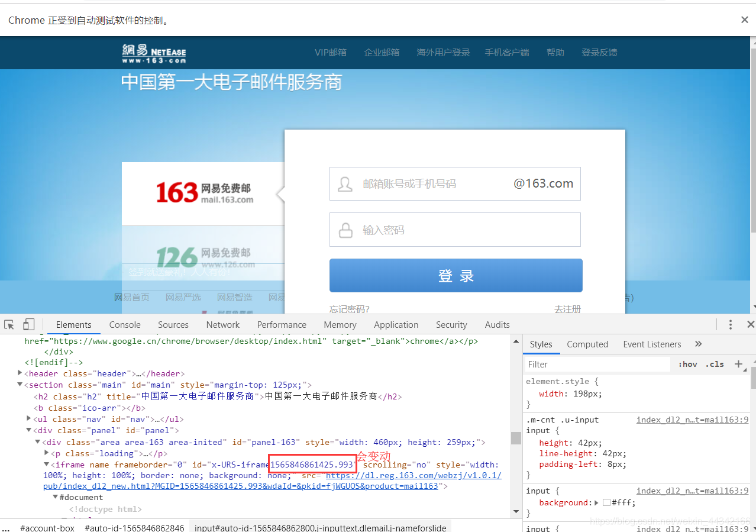Image resolution: width=756 pixels, height=532 pixels.
Task: Toggle the device toolbar icon
Action: [28, 324]
